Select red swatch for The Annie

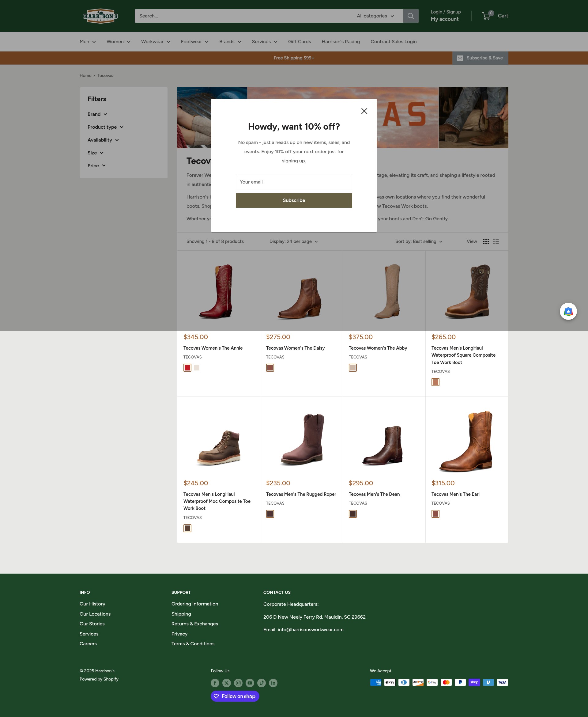187,368
